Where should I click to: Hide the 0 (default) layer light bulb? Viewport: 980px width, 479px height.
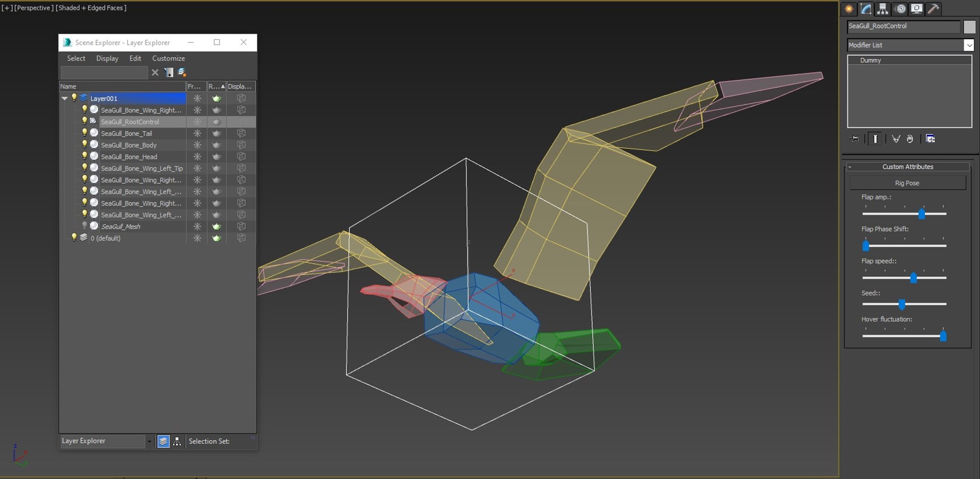click(74, 237)
